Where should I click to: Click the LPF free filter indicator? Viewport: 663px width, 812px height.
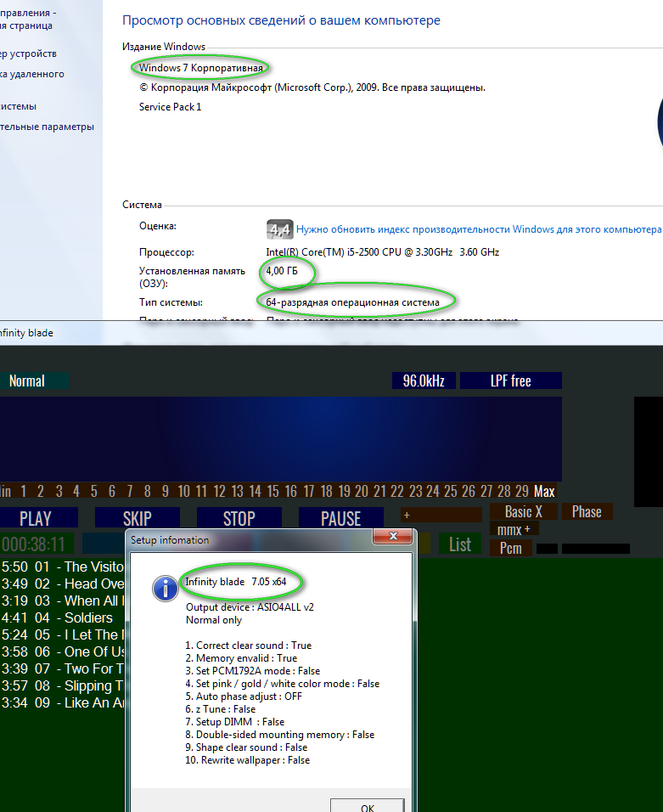click(x=511, y=381)
